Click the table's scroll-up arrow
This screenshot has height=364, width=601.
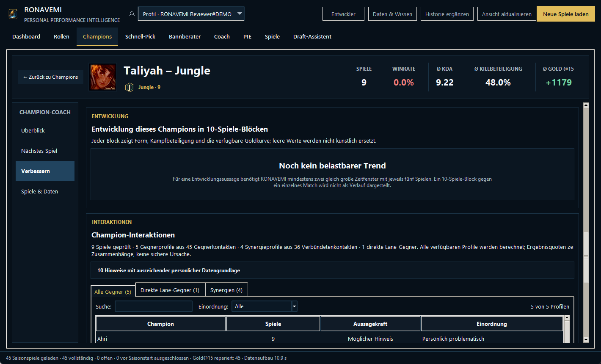tap(567, 318)
